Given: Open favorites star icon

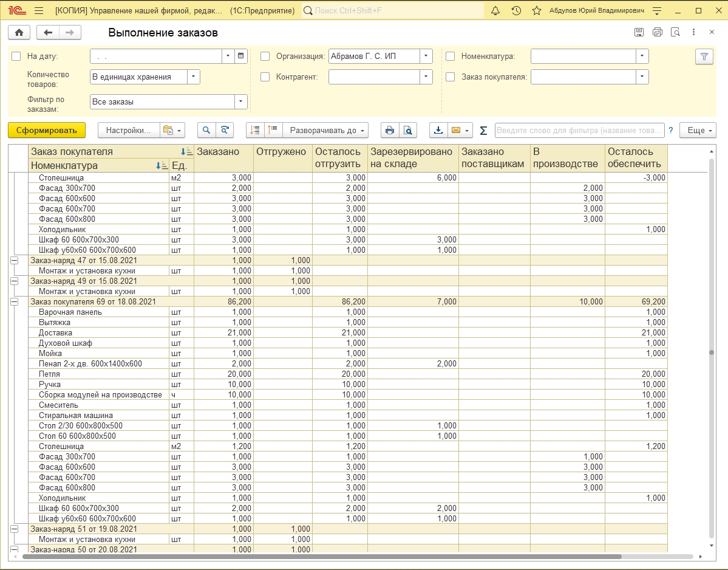Looking at the screenshot, I should (537, 10).
